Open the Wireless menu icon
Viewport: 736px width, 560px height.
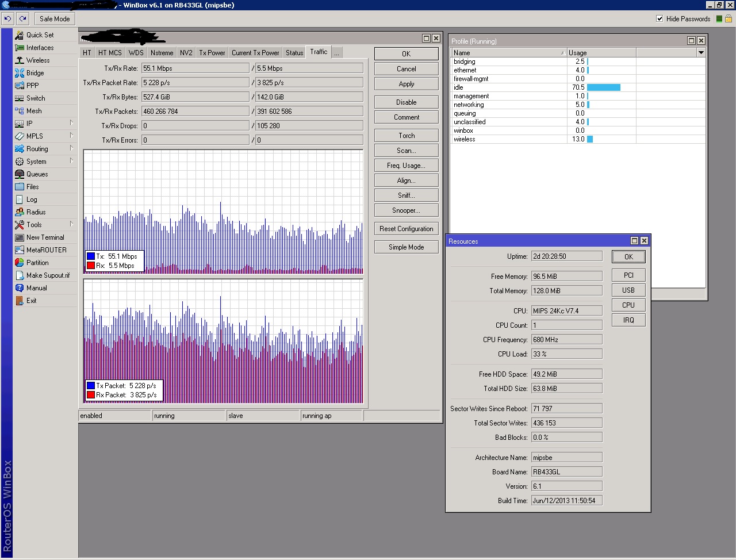[20, 60]
